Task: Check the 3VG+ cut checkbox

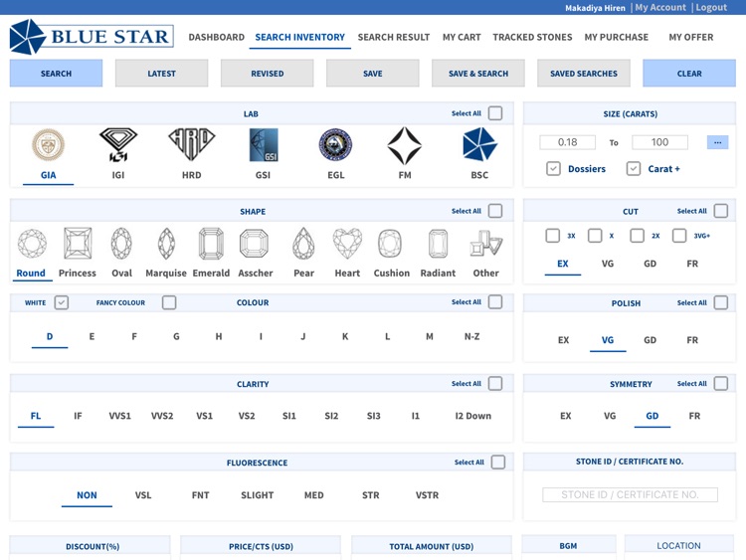Action: [x=679, y=236]
